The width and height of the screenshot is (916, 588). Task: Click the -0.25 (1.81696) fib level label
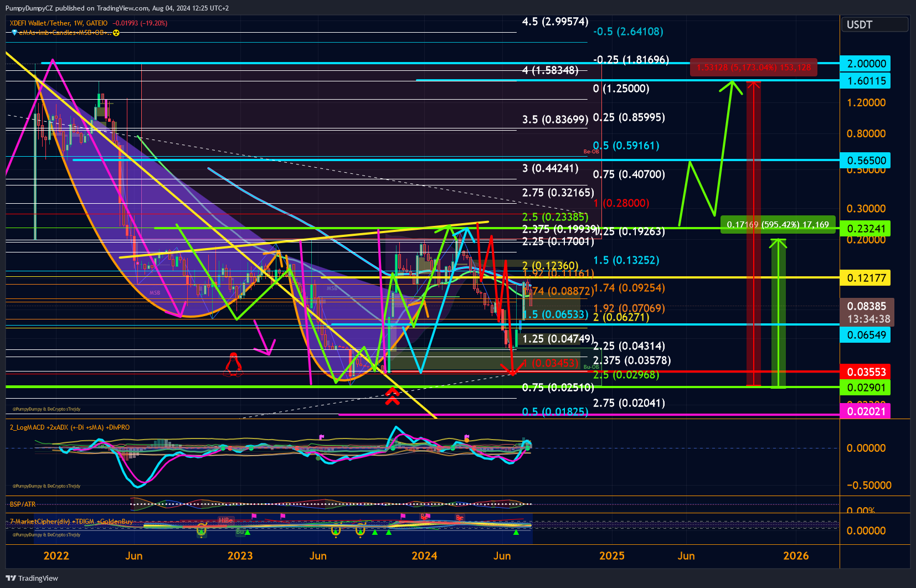pos(631,60)
